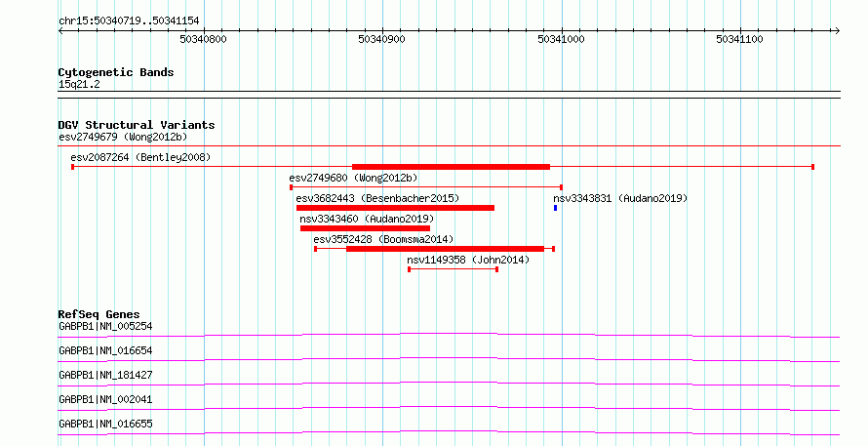Click the thin red line of nsv1149358
The width and height of the screenshot is (868, 446).
point(453,269)
